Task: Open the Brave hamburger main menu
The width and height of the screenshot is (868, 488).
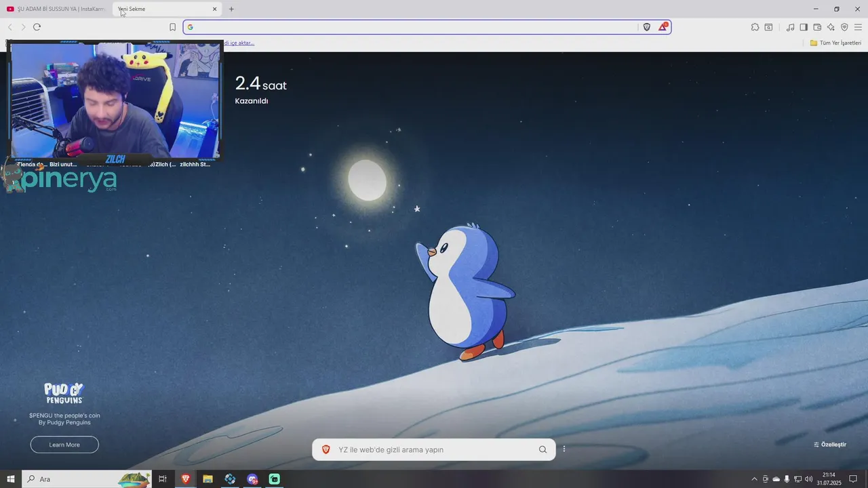Action: pos(858,27)
